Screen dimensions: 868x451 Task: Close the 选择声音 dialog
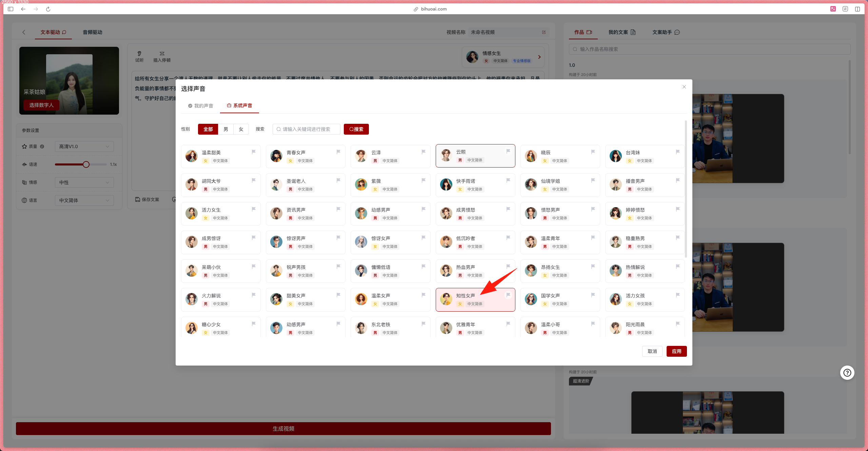684,87
